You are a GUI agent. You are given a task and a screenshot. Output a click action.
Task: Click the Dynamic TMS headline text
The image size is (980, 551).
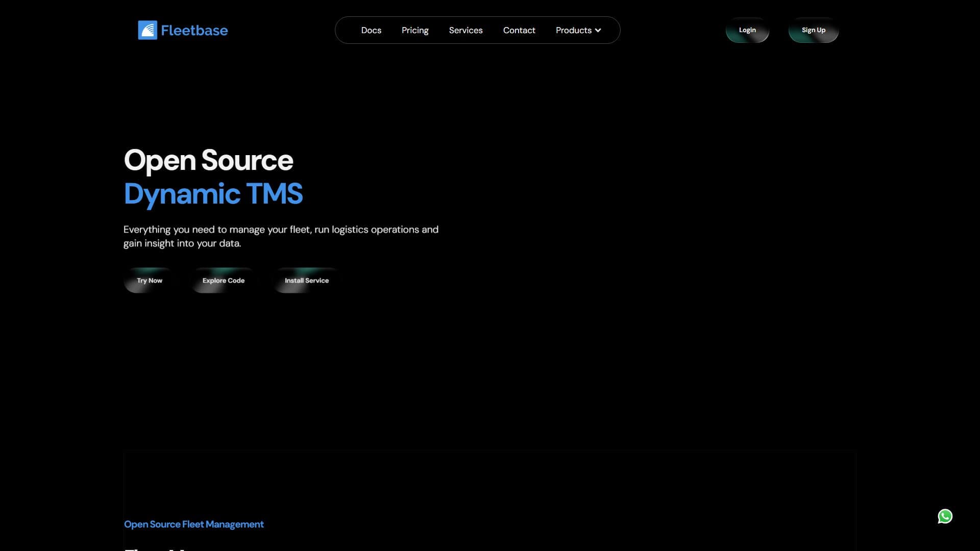213,194
